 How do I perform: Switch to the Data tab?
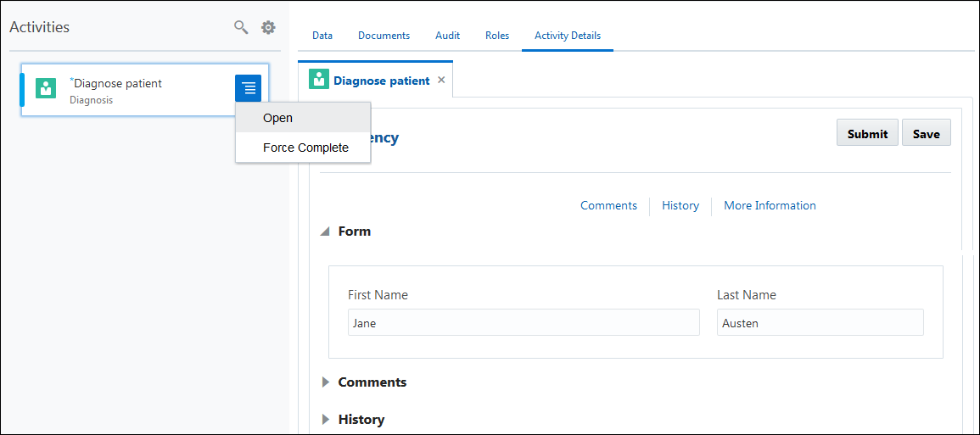[322, 36]
